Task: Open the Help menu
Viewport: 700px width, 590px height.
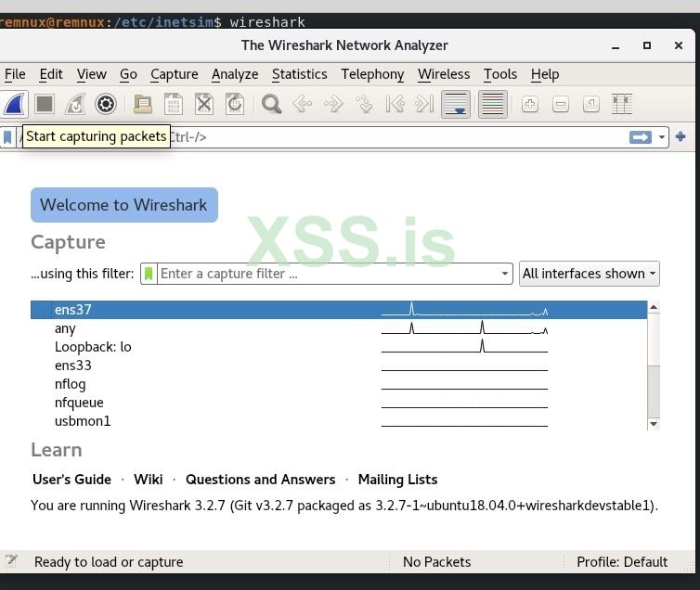Action: pyautogui.click(x=545, y=74)
